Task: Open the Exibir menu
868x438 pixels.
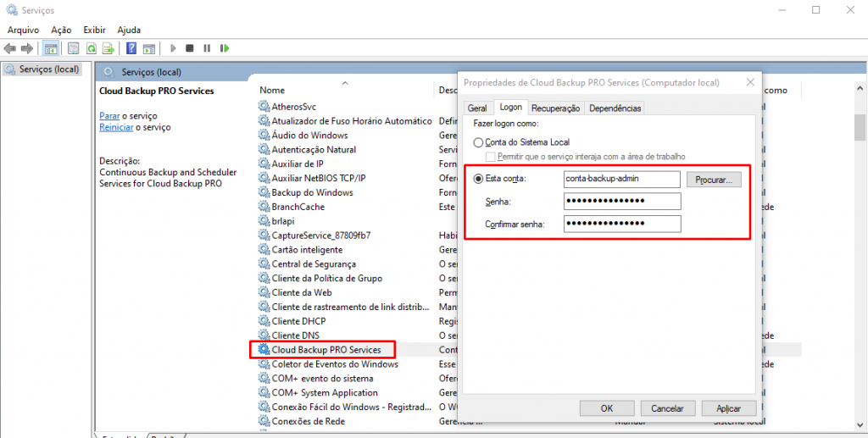Action: [x=95, y=30]
